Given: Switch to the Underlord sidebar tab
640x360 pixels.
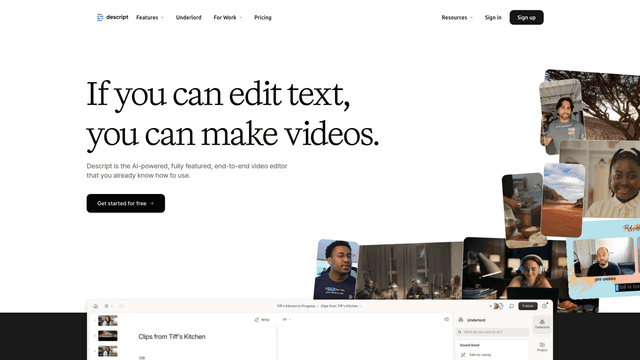Looking at the screenshot, I should tap(542, 324).
